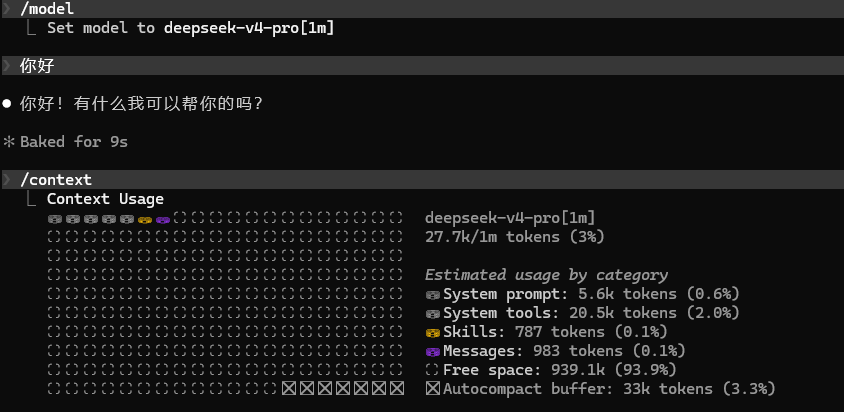This screenshot has width=844, height=412.
Task: Click 'Estimated usage by category' heading
Action: pyautogui.click(x=546, y=275)
